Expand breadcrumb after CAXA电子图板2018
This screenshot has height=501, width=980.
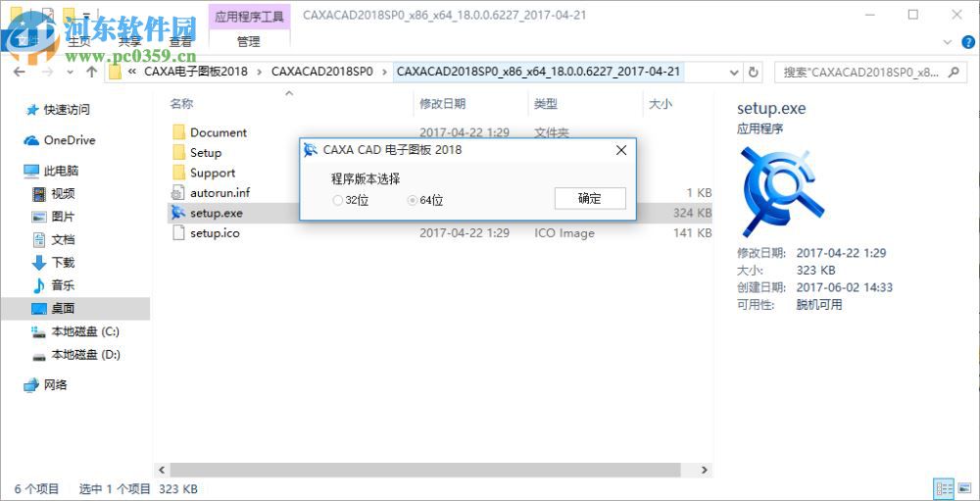260,72
